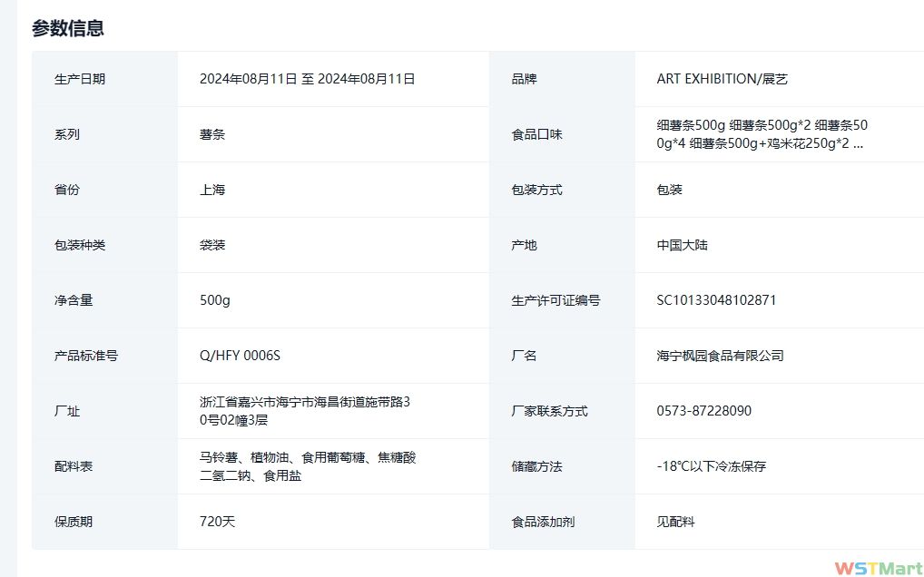Click the ingredients list starting with 马铃薯

tap(308, 466)
